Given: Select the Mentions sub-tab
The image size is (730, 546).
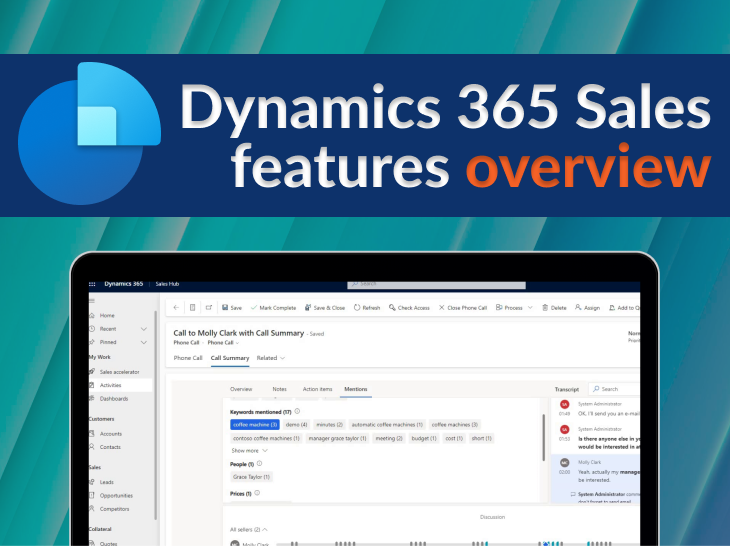Looking at the screenshot, I should [x=356, y=389].
